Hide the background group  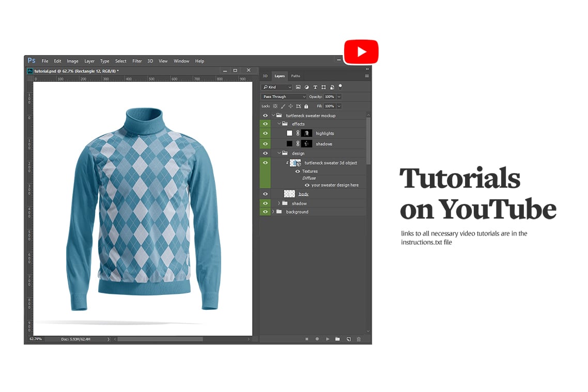click(265, 211)
